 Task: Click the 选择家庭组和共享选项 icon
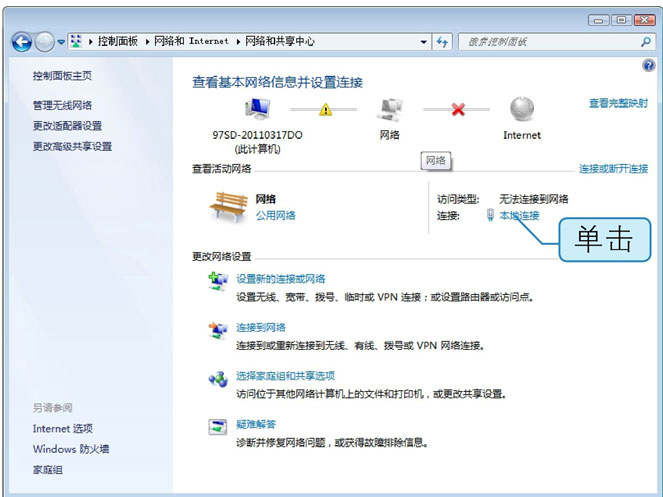coord(219,379)
